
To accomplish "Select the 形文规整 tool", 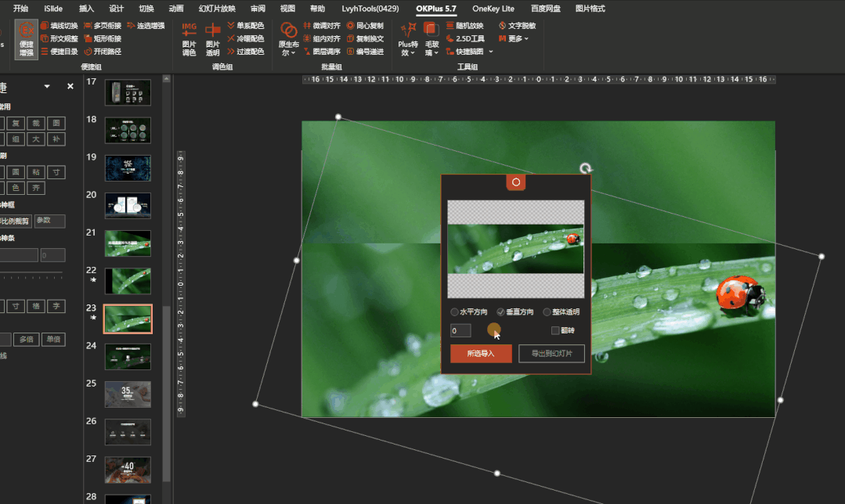I will [x=60, y=38].
